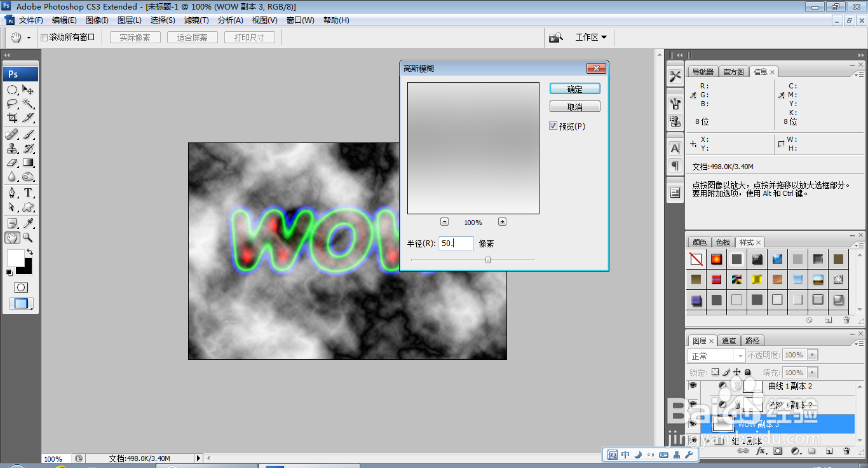The width and height of the screenshot is (868, 468).
Task: Toggle lock all
Action: [x=748, y=372]
